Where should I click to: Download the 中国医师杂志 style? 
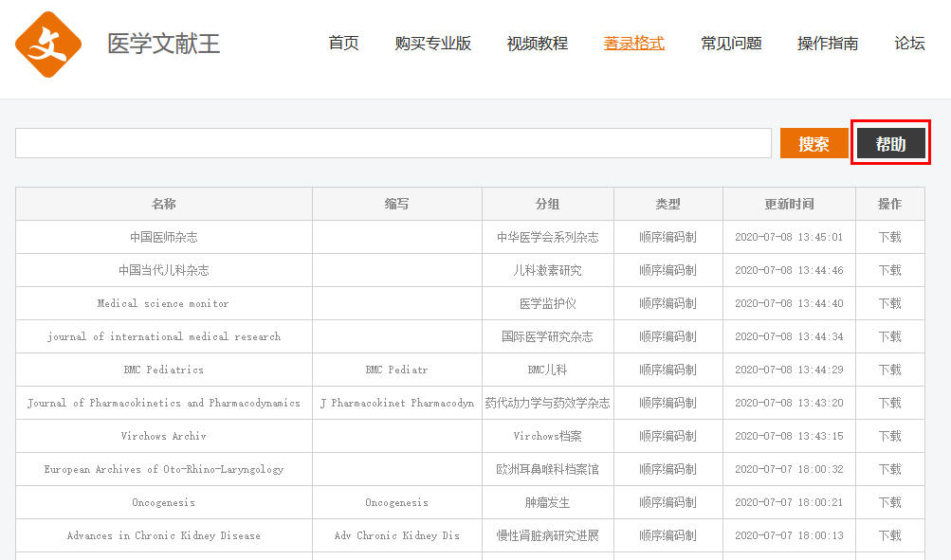click(889, 237)
